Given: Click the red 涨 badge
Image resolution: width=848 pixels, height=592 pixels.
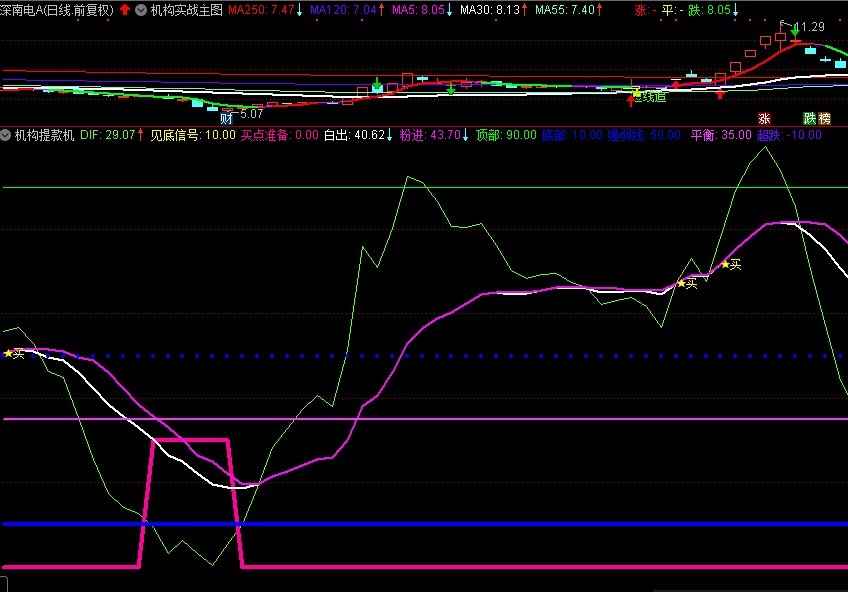Looking at the screenshot, I should click(x=764, y=118).
